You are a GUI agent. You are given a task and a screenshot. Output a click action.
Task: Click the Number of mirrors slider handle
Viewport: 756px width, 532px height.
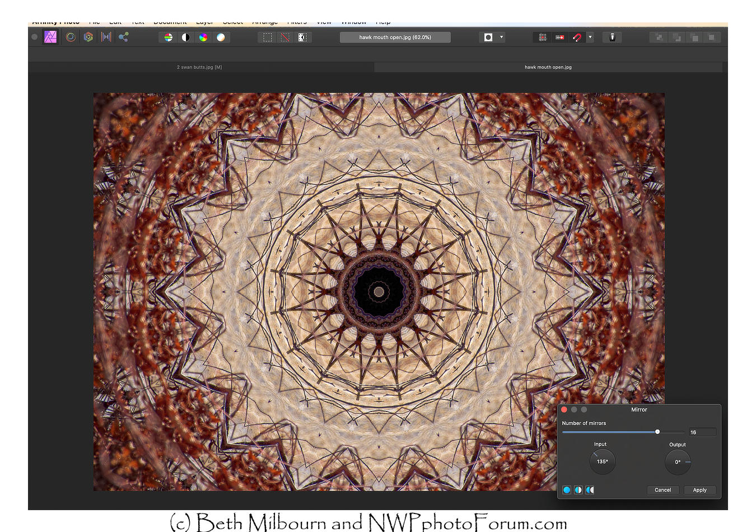pos(657,432)
